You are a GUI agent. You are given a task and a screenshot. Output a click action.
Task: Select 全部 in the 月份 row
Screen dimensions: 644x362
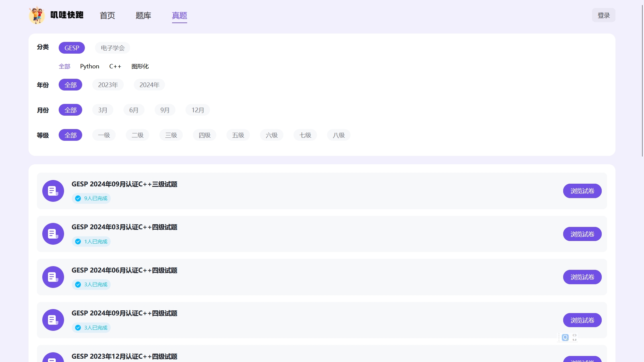pyautogui.click(x=70, y=110)
